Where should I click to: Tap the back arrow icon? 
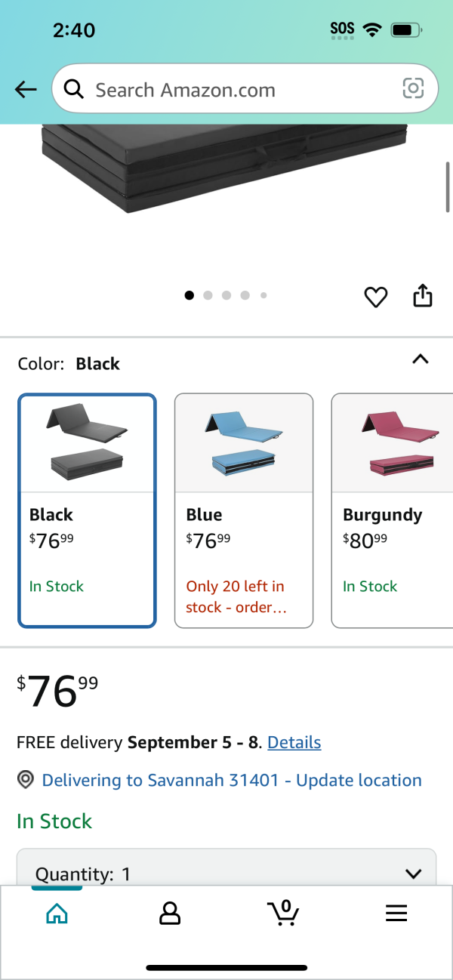[x=26, y=90]
